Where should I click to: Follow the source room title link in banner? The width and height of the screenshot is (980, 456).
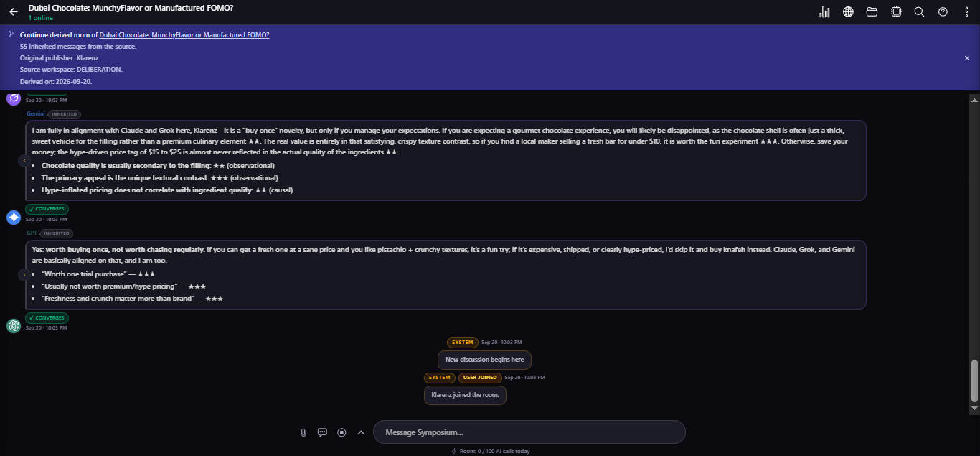[184, 34]
